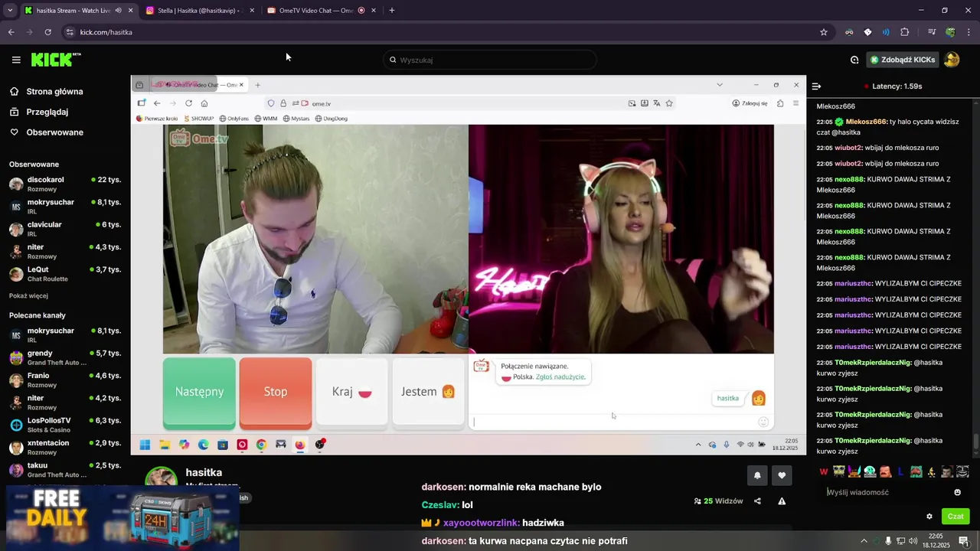Click the Zdobądź KICKs button
980x551 pixels.
(903, 60)
